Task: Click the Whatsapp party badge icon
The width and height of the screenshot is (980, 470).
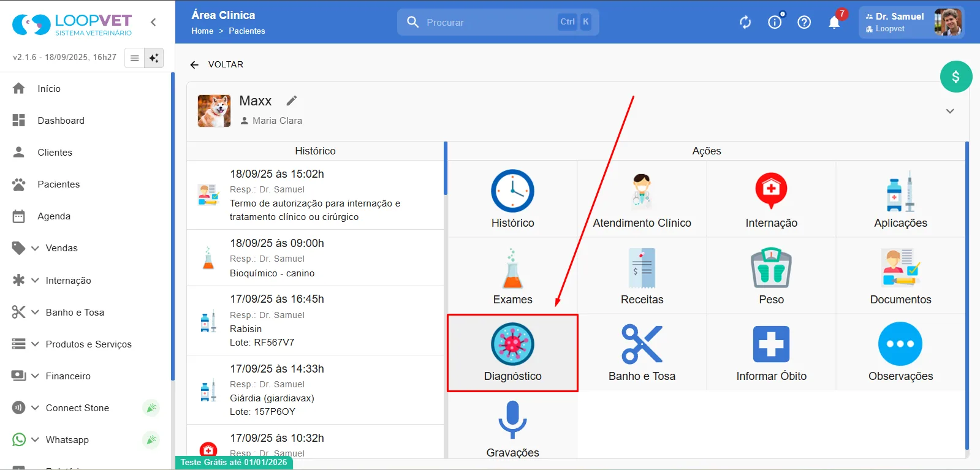Action: point(151,439)
